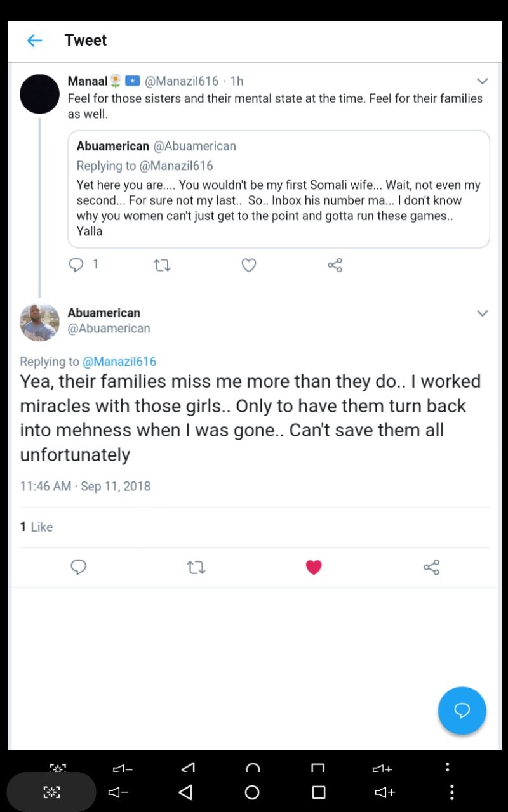Open Abuamerican's profile photo
This screenshot has height=812, width=508.
(x=39, y=322)
